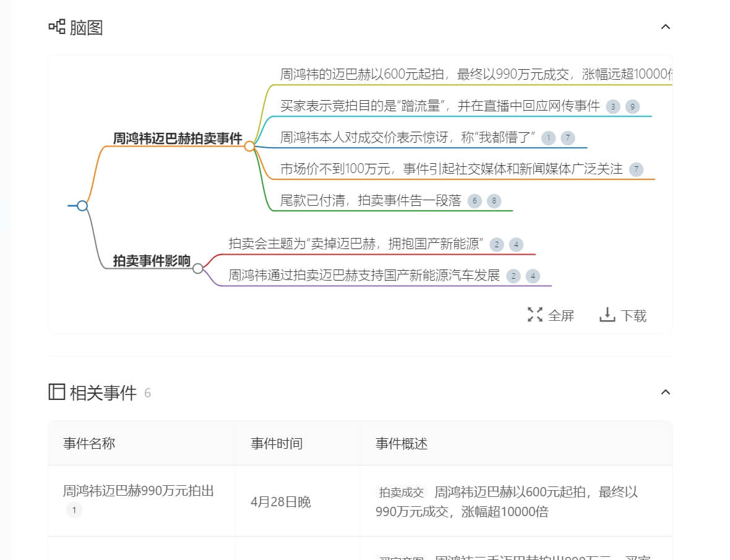730x560 pixels.
Task: Download the mind map via 下载
Action: pyautogui.click(x=623, y=315)
